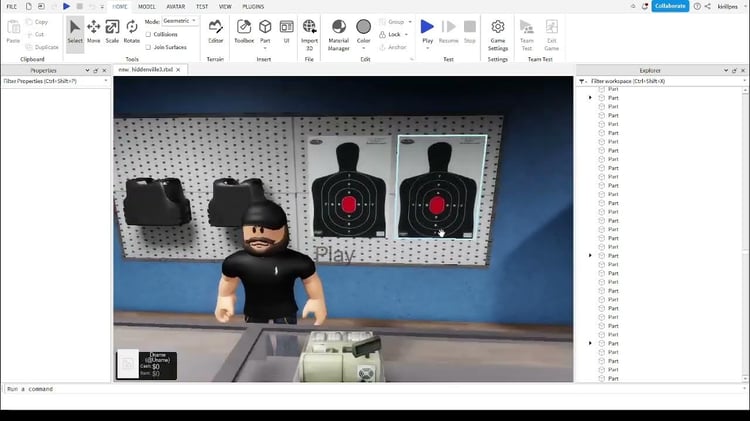Click the Import 3D icon
Image resolution: width=750 pixels, height=421 pixels.
pyautogui.click(x=309, y=35)
